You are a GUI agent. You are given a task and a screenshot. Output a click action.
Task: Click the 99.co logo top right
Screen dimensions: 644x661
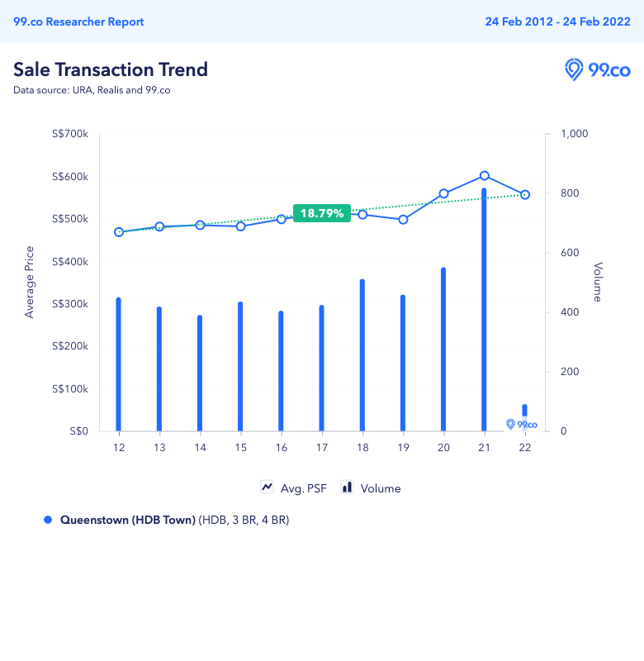click(597, 69)
